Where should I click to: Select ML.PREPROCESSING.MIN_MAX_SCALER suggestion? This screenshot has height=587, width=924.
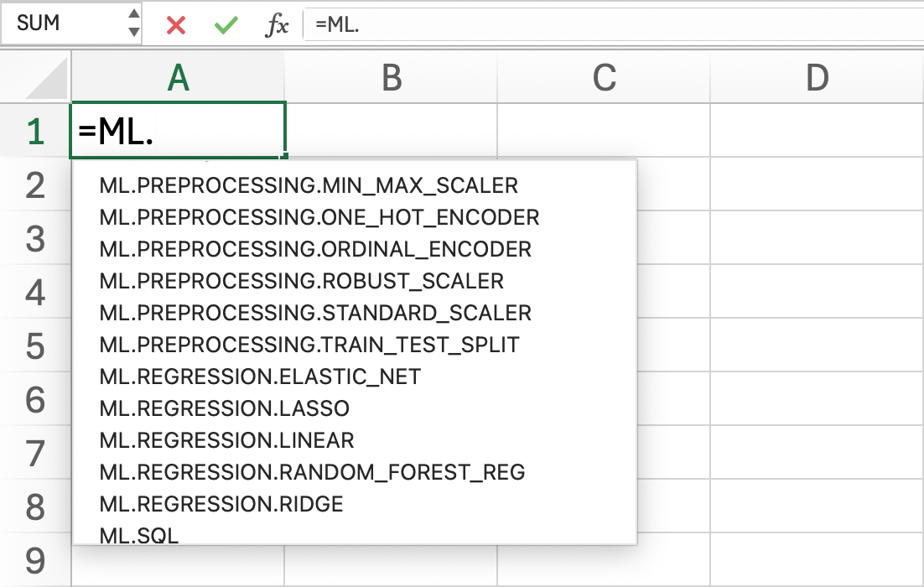point(309,184)
